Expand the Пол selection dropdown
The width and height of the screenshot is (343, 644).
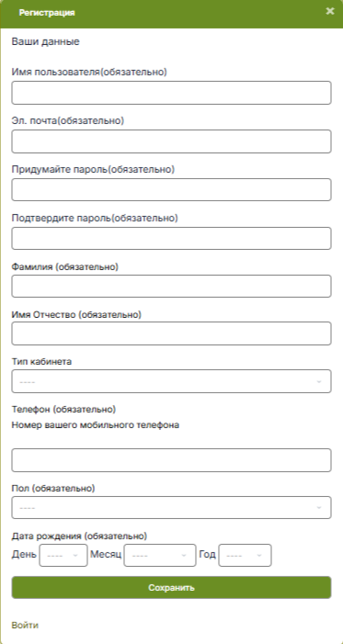[x=171, y=508]
